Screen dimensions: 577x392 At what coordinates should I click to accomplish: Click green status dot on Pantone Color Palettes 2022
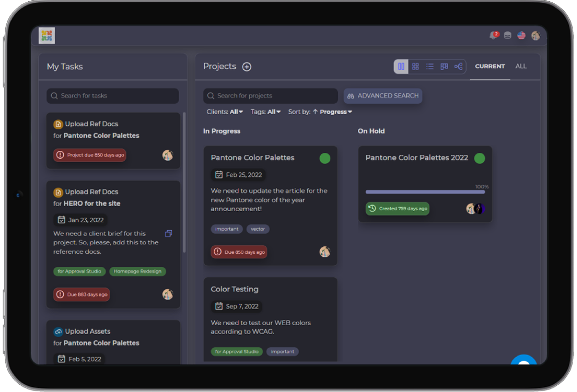tap(479, 158)
